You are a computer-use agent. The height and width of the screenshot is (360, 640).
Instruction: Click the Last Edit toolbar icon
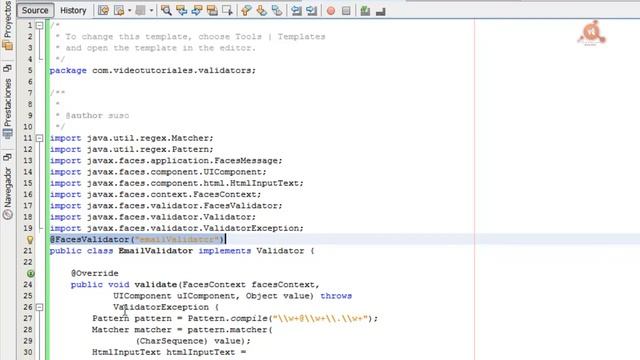[x=104, y=11]
